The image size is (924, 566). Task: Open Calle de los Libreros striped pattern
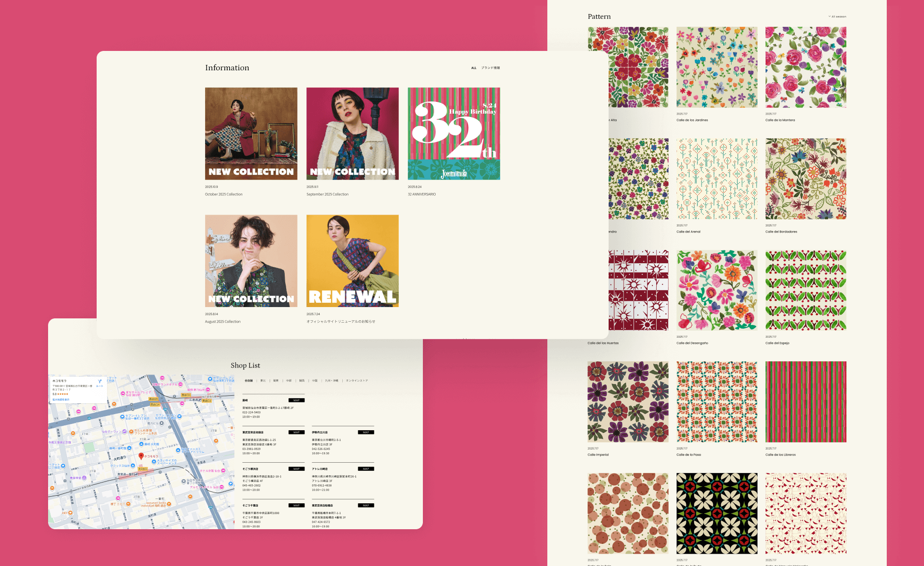click(806, 402)
